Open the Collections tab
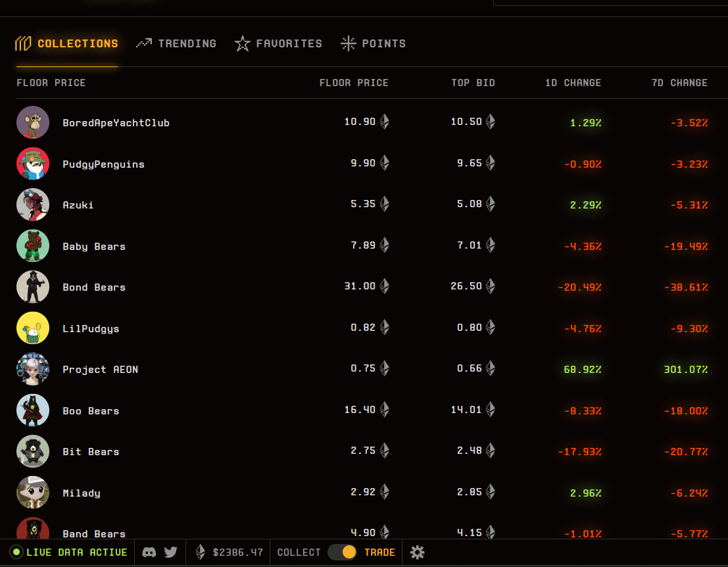Screen dimensions: 728x567 67,43
